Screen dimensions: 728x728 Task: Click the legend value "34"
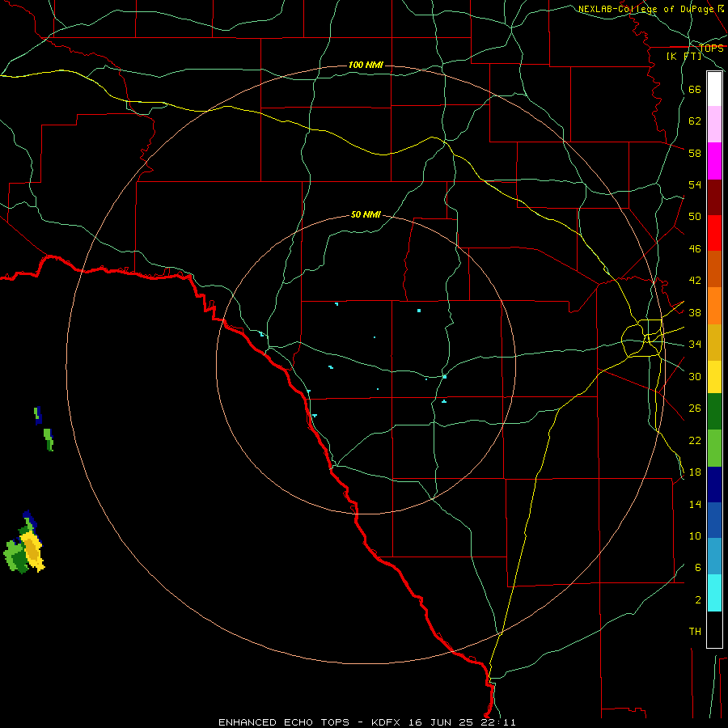695,345
